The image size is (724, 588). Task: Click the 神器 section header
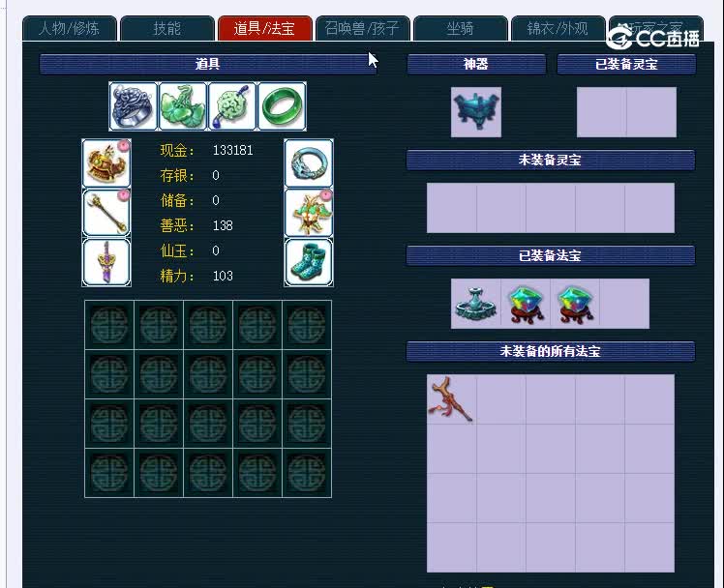[476, 64]
